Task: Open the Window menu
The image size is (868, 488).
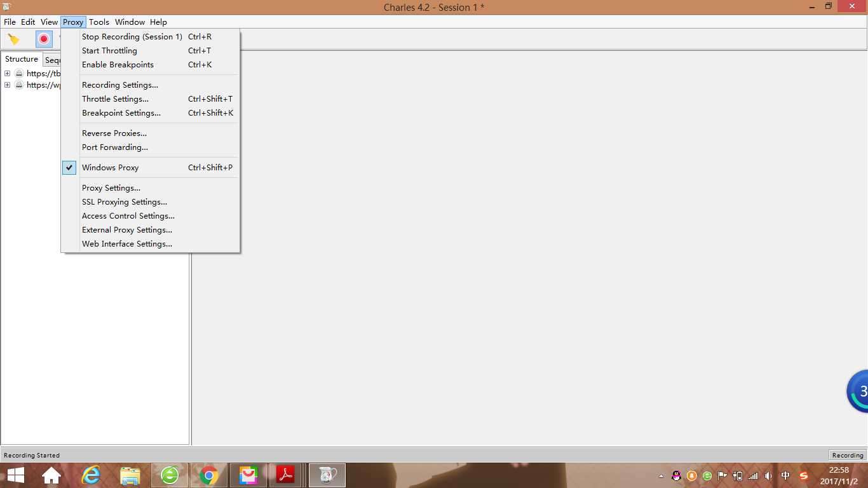Action: (130, 22)
